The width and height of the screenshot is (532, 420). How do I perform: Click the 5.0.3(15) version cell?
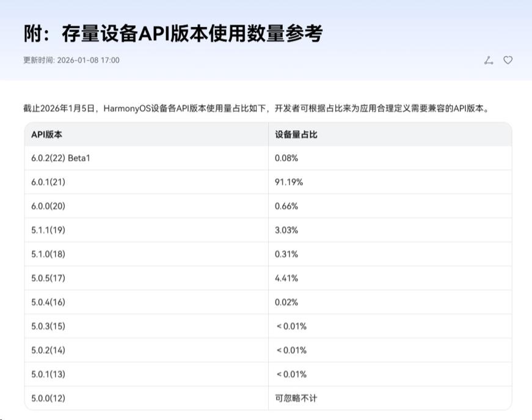click(x=48, y=326)
